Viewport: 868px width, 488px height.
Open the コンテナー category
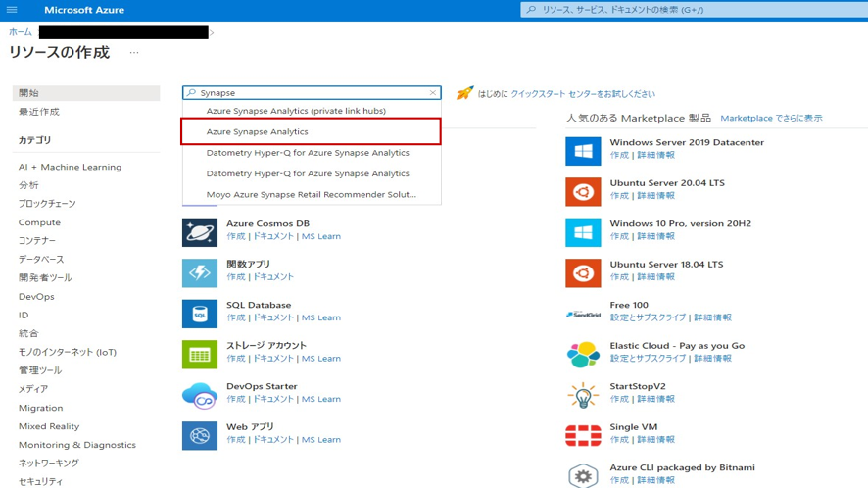click(x=37, y=240)
